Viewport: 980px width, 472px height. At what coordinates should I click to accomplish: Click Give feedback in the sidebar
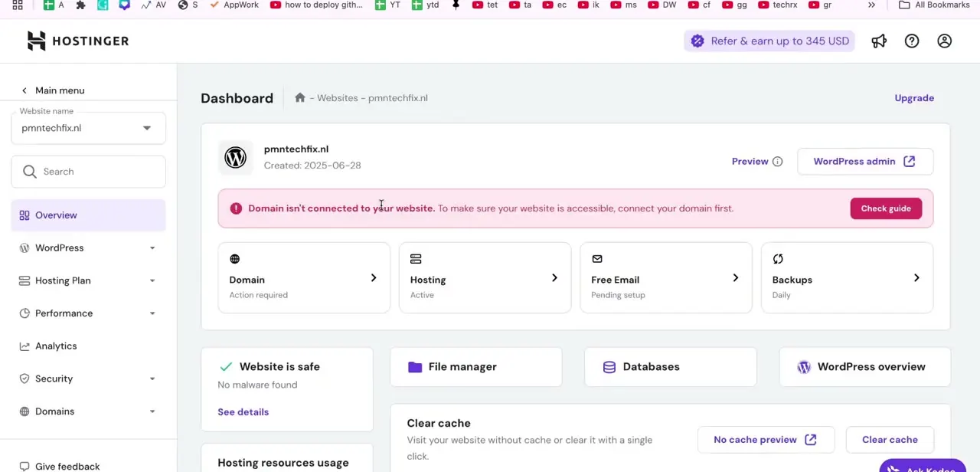[60, 466]
